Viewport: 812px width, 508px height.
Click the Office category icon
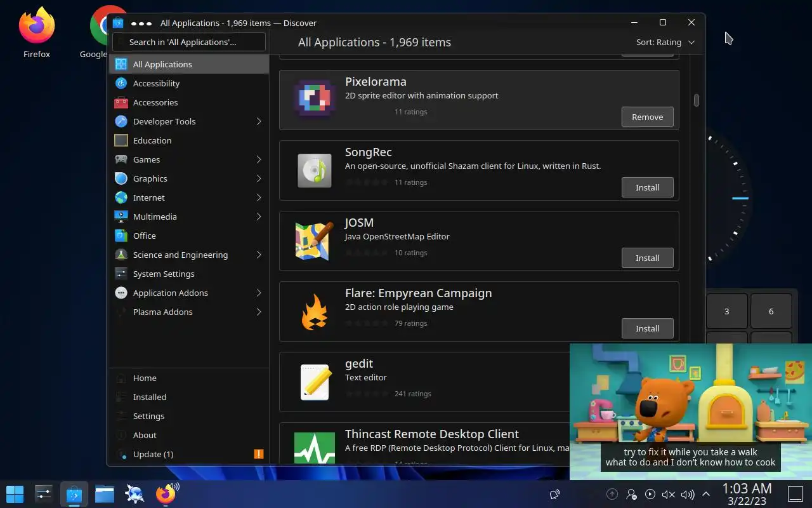[121, 236]
